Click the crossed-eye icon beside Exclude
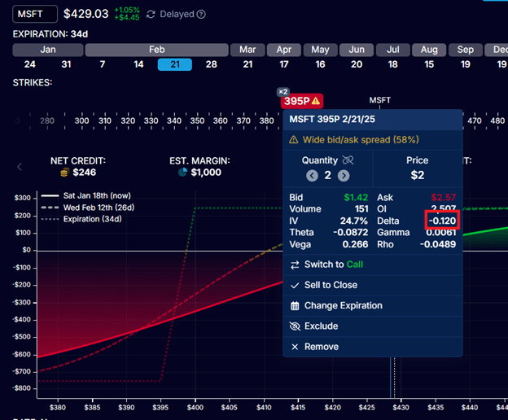 tap(295, 326)
